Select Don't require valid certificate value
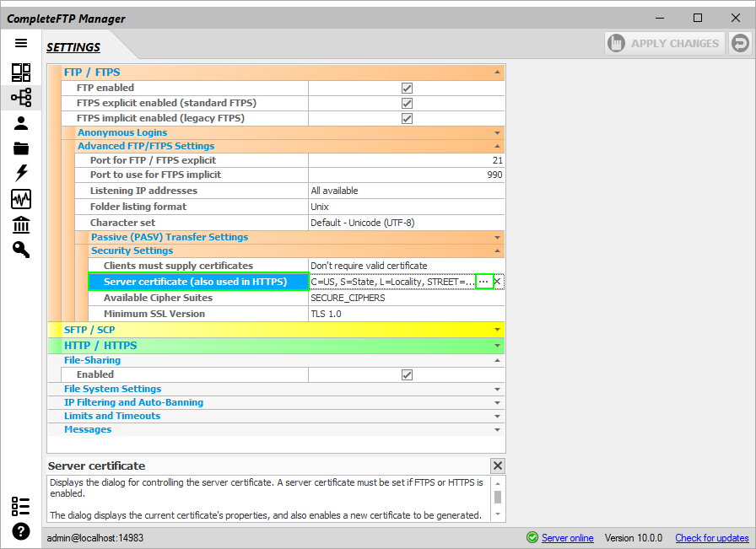 407,266
